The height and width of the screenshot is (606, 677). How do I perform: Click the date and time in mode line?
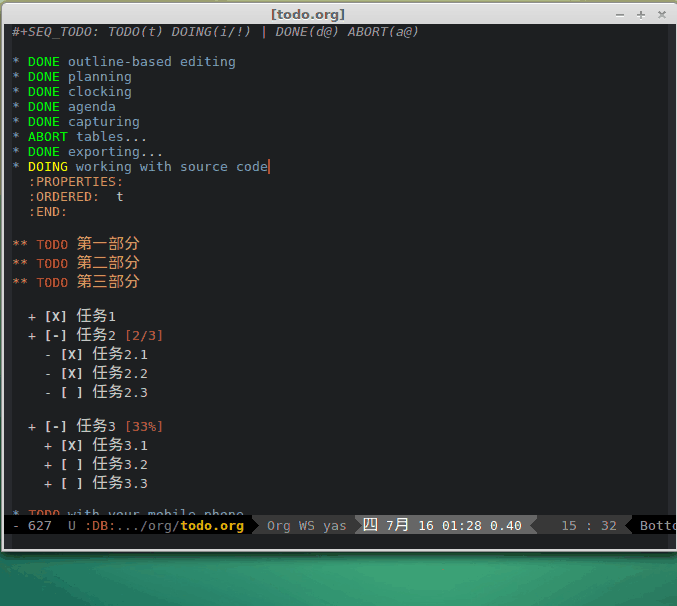[x=442, y=525]
